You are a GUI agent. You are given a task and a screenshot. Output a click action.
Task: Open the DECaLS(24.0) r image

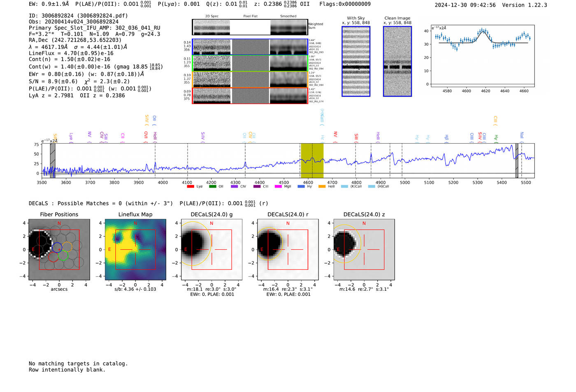click(288, 249)
